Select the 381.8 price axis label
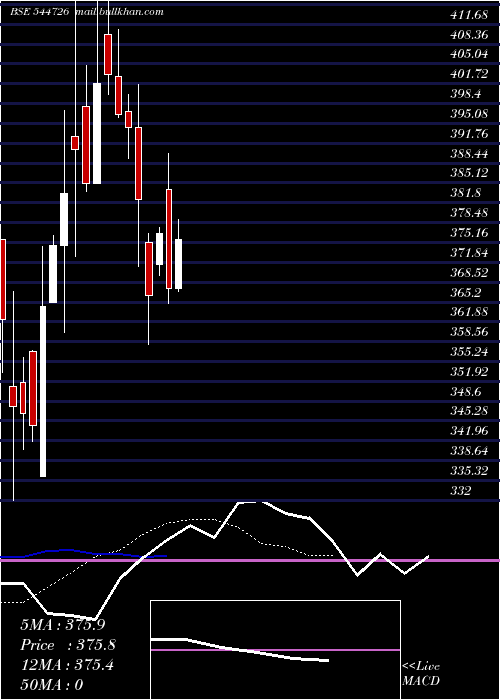Viewport: 500px width, 700px height. click(466, 193)
